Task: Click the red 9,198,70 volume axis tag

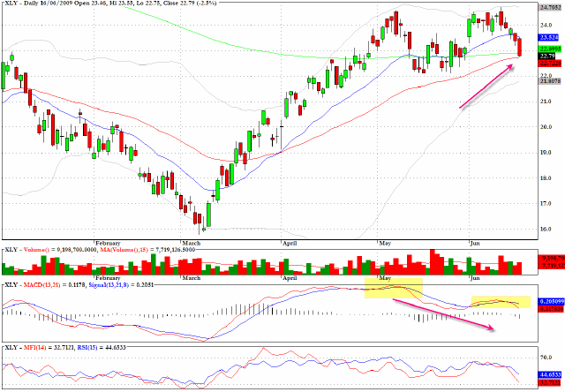Action: pos(550,259)
